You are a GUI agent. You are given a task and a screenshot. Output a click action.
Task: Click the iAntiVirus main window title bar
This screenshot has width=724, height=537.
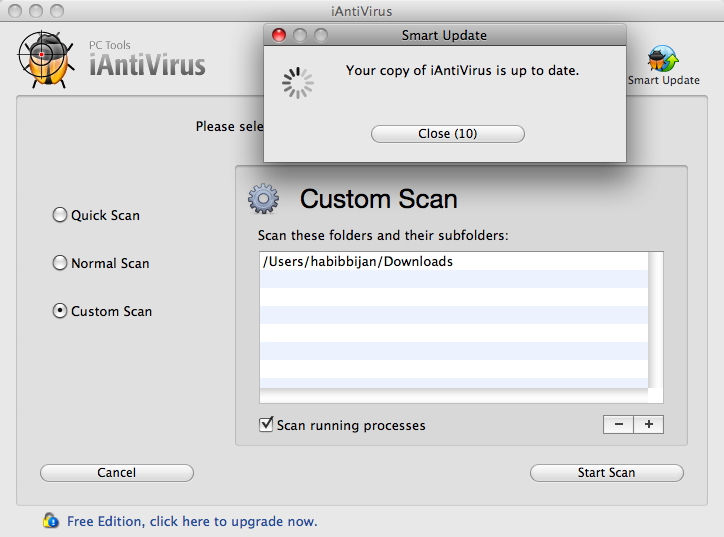(362, 11)
